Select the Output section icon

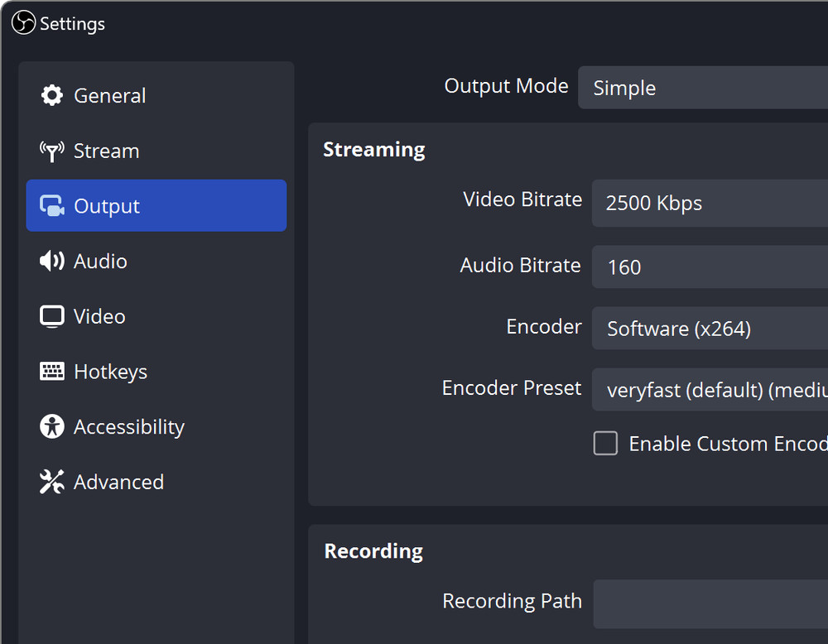click(x=51, y=205)
